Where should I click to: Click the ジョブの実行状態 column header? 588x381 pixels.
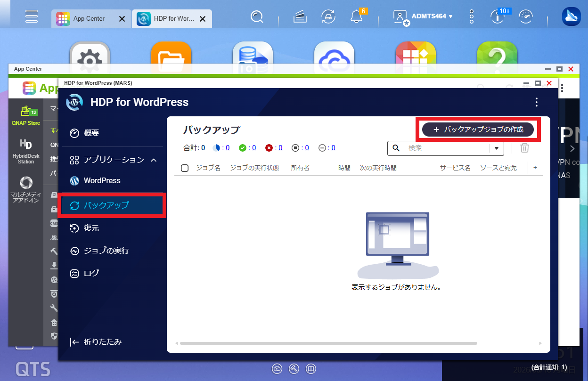(254, 168)
